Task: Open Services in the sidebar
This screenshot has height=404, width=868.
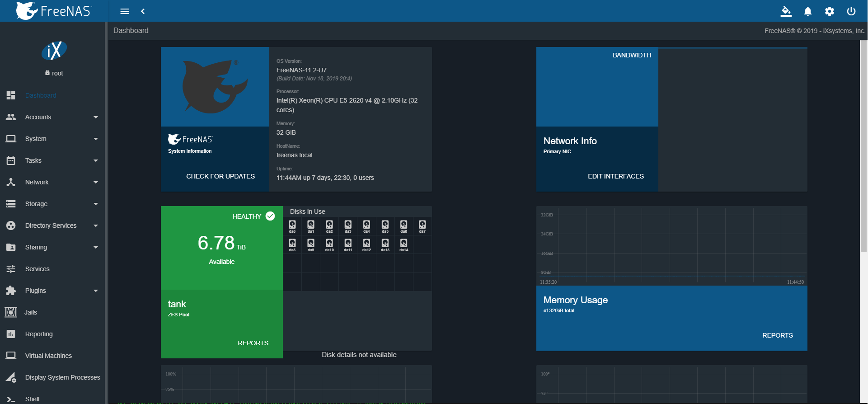Action: (x=52, y=269)
